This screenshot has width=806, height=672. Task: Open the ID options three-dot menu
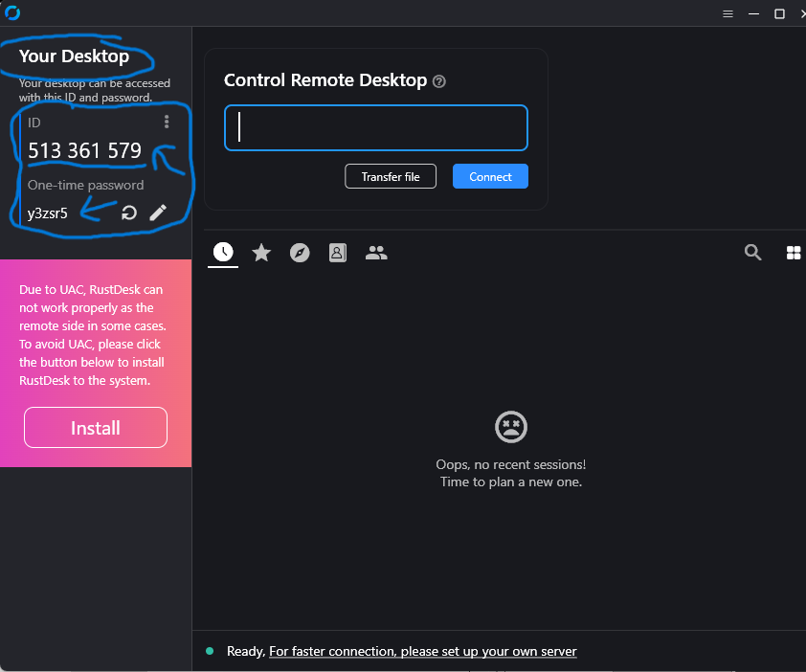point(166,122)
